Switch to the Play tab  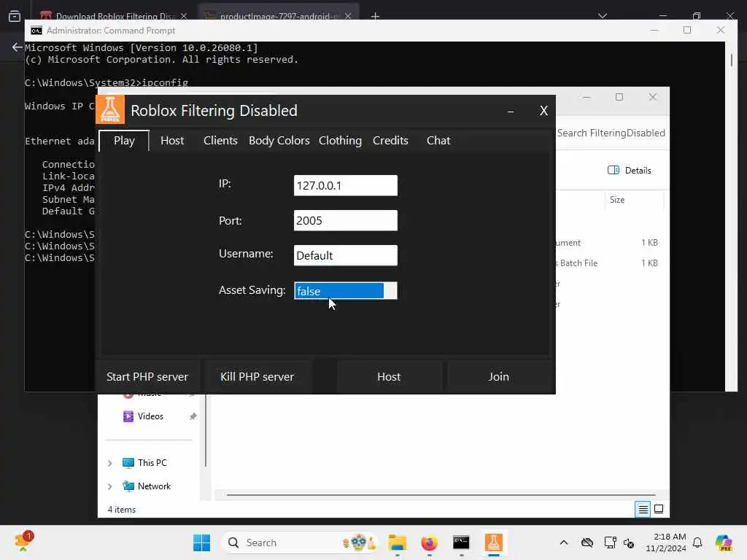click(x=124, y=141)
